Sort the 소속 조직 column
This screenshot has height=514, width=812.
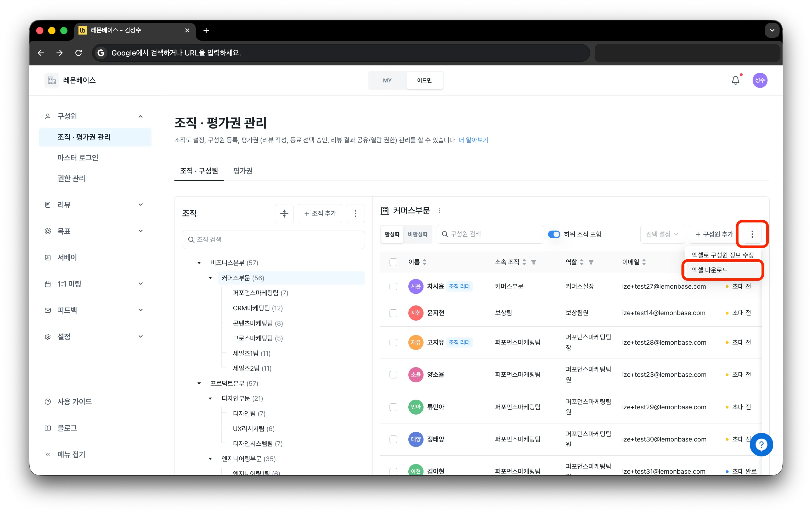coord(524,262)
